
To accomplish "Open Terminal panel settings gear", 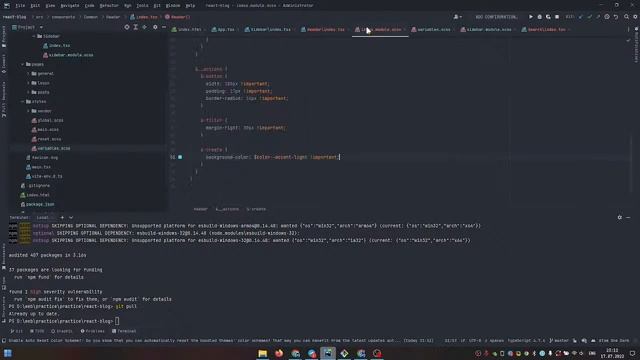I will point(620,218).
